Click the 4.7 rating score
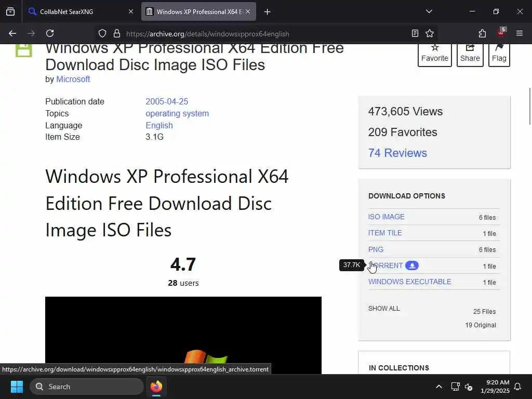This screenshot has width=532, height=399. pos(183,264)
